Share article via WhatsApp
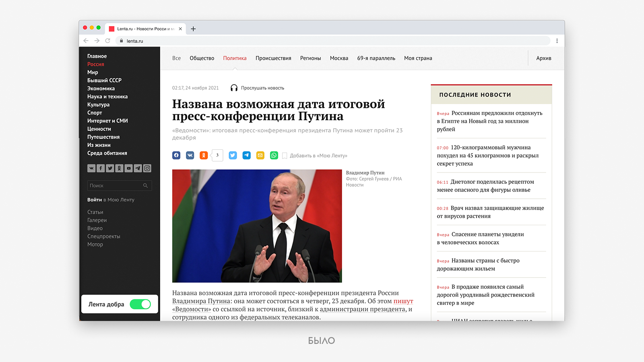The height and width of the screenshot is (362, 644). point(274,155)
